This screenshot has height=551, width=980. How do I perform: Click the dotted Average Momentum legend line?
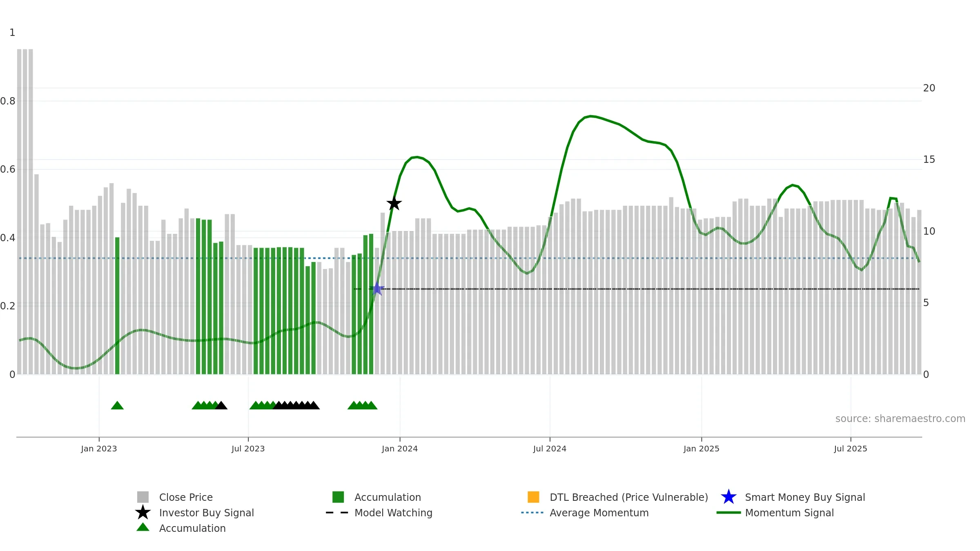532,513
